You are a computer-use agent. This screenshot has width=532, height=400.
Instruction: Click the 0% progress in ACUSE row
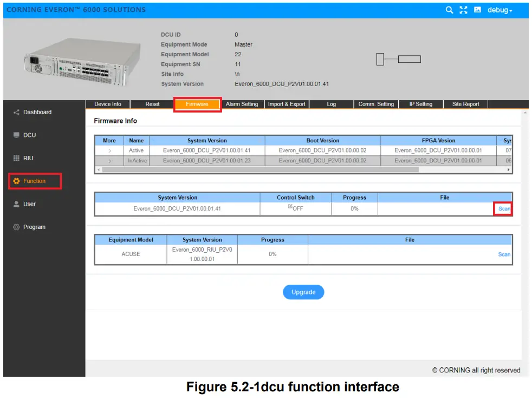(x=273, y=254)
